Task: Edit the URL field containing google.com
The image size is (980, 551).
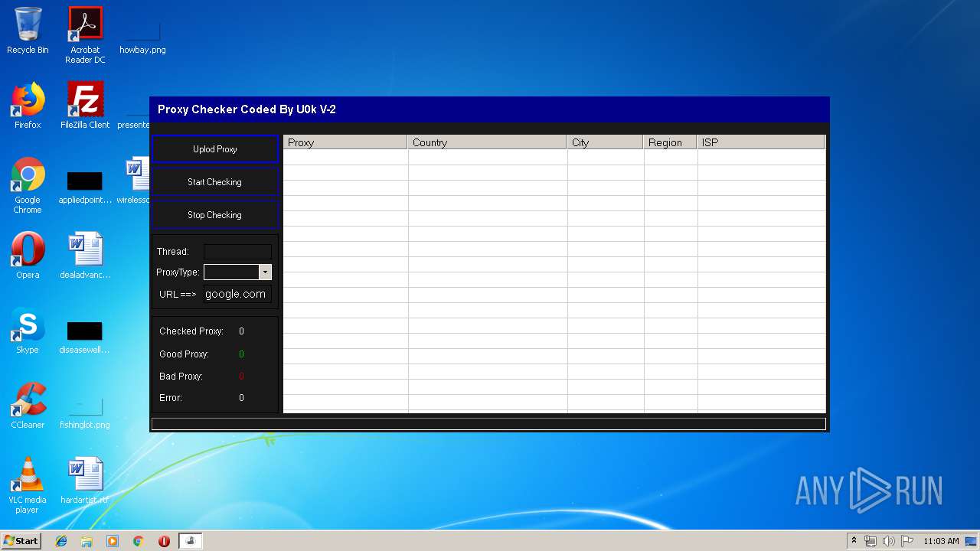Action: point(237,294)
